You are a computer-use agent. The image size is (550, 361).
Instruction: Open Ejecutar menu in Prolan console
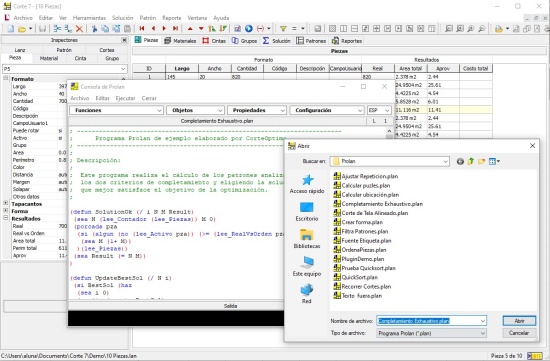point(126,98)
